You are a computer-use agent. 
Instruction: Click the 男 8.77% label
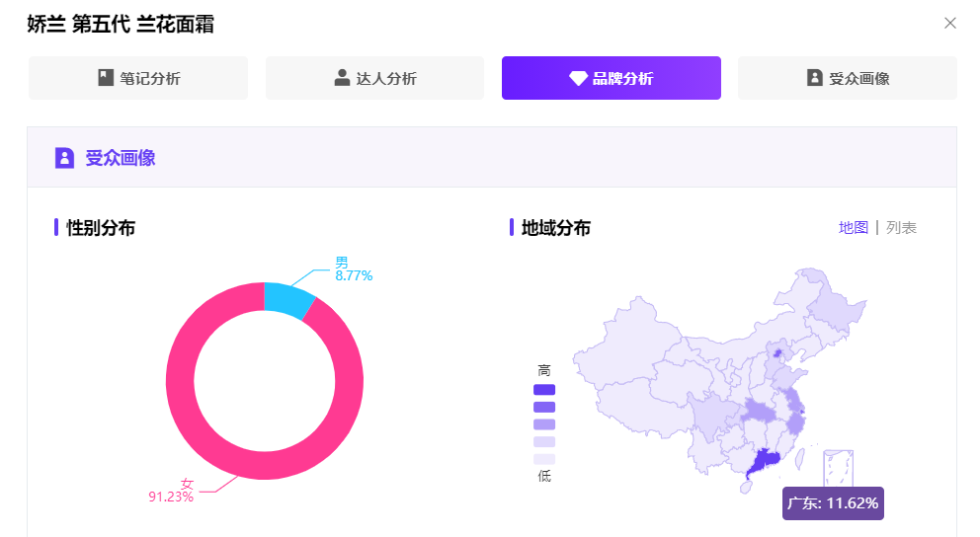coord(353,269)
